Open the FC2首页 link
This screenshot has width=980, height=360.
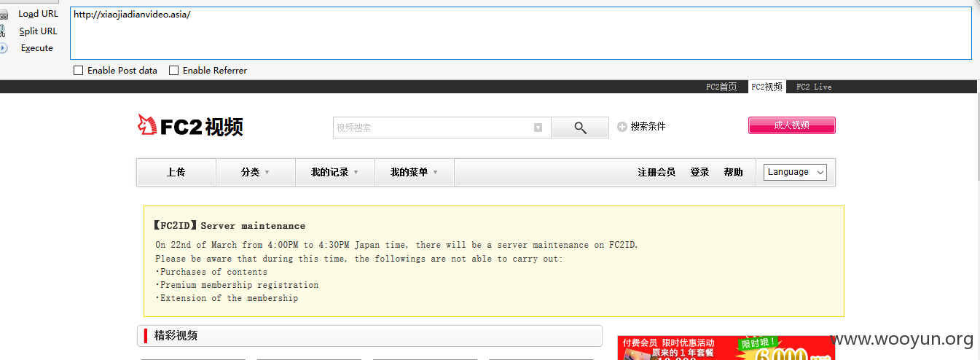click(x=721, y=87)
